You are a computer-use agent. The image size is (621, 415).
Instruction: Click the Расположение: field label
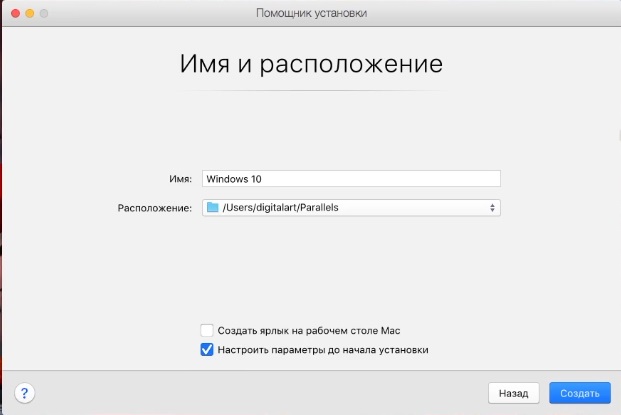click(x=154, y=208)
